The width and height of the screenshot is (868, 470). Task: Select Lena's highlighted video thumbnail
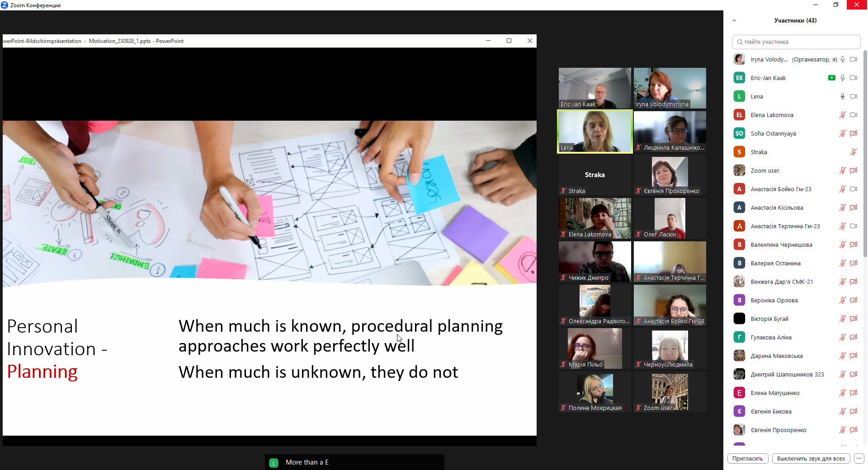click(x=594, y=131)
